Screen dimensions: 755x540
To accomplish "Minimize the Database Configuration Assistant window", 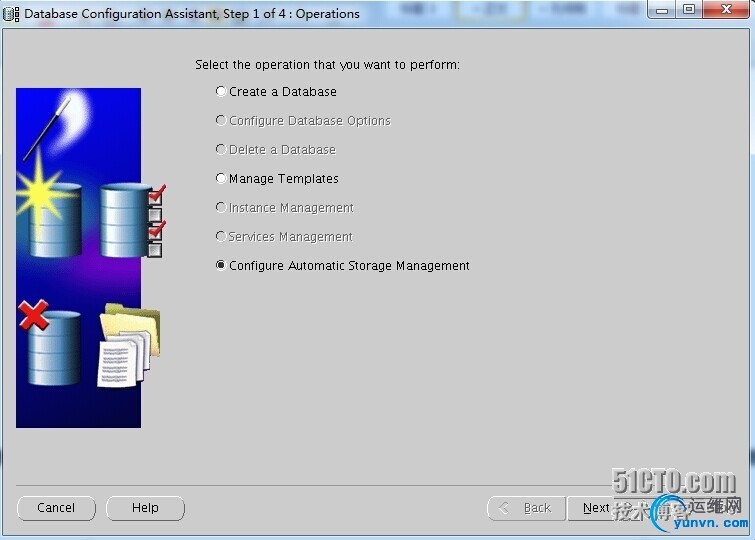I will [x=662, y=9].
